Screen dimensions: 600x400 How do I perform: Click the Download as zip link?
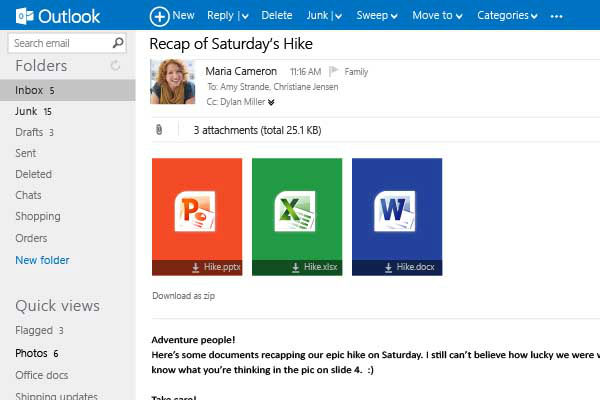click(x=183, y=296)
